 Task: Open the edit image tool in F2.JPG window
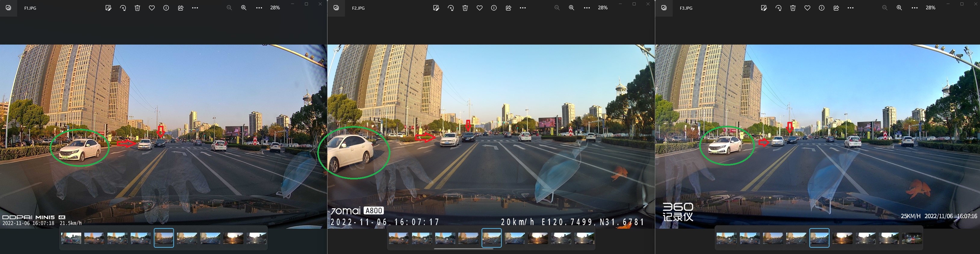coord(436,8)
